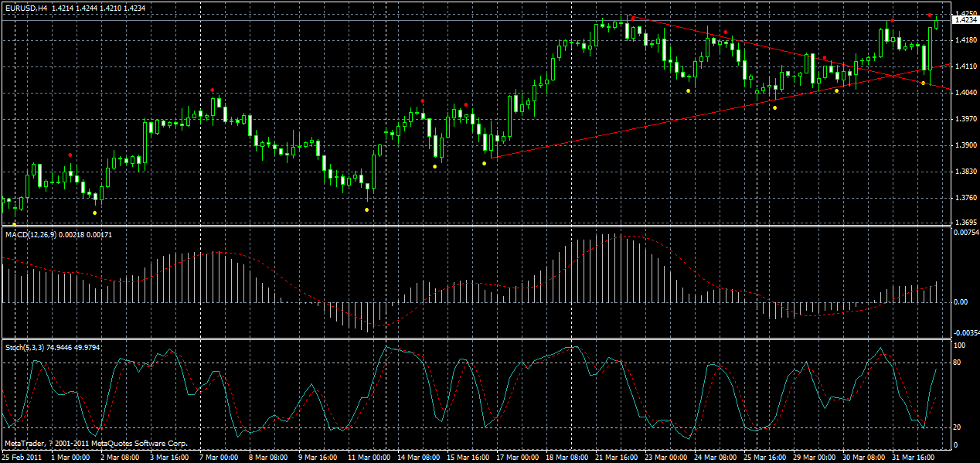
Task: Click the yellow signal dot below 2 Mar candles
Action: (94, 211)
